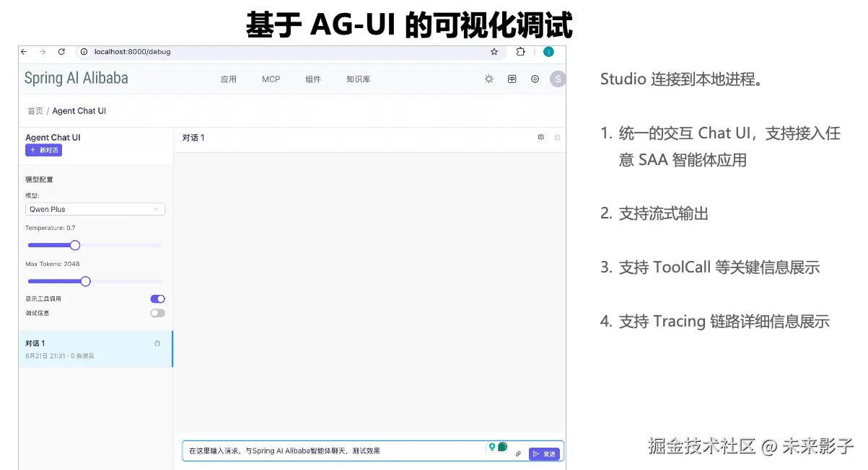This screenshot has width=868, height=470.
Task: Click the Agent Chat UI sidebar heading
Action: (53, 137)
